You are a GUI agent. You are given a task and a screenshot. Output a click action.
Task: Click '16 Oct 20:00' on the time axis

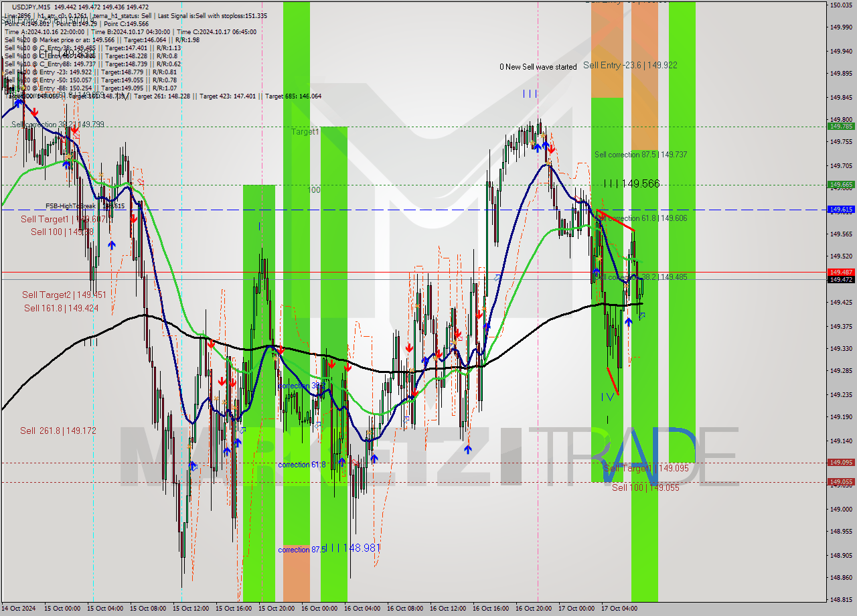coord(534,609)
